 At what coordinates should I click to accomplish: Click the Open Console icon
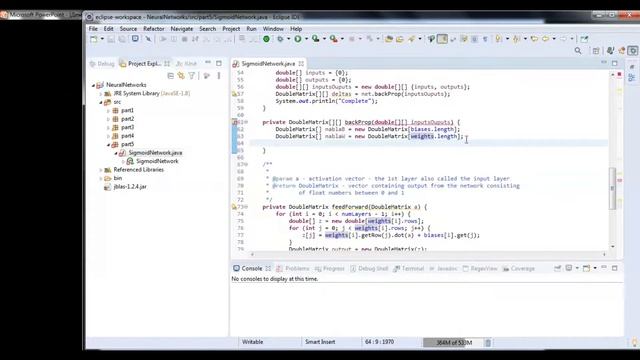point(586,268)
